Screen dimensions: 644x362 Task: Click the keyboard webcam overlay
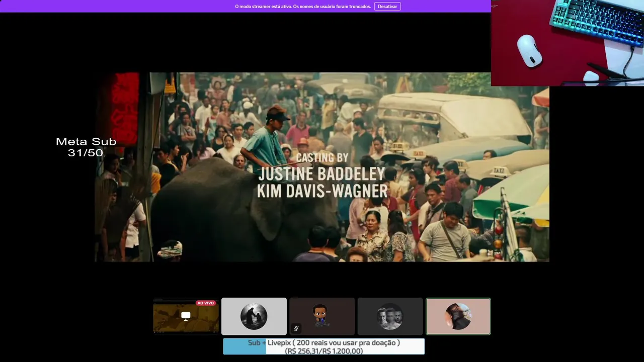click(x=568, y=43)
